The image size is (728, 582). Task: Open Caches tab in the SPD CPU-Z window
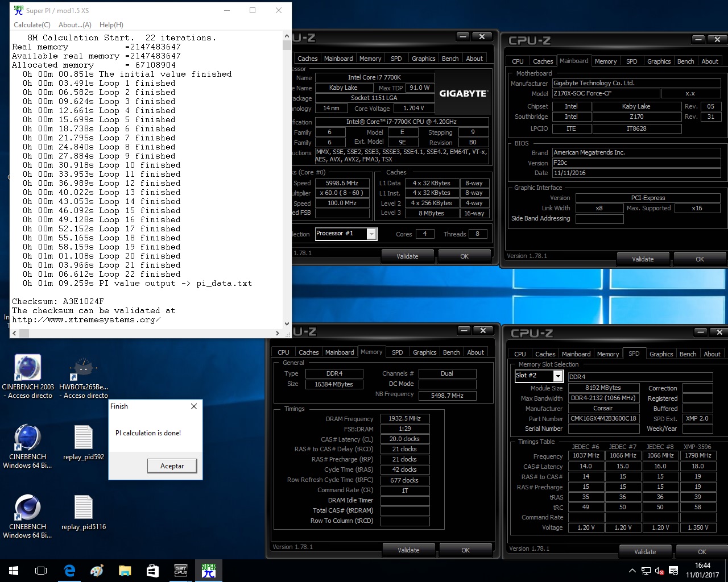click(545, 354)
